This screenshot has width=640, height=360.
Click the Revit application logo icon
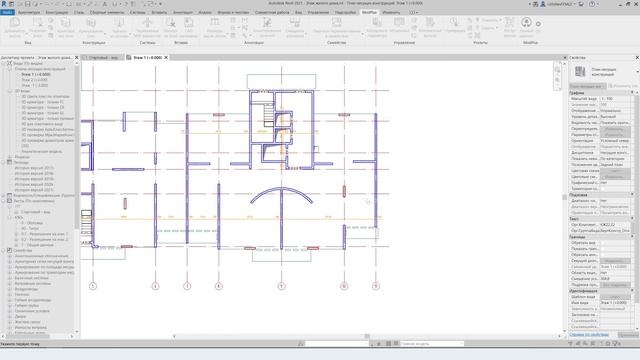[3, 4]
